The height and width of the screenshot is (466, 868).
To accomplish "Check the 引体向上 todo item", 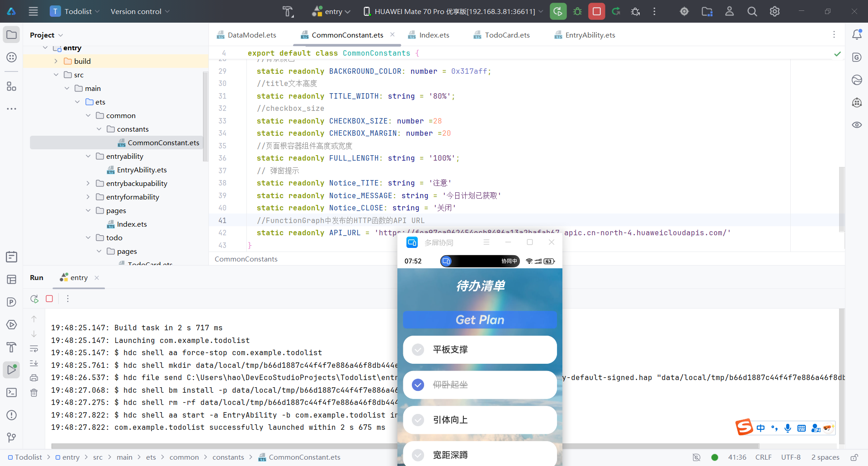I will [418, 420].
